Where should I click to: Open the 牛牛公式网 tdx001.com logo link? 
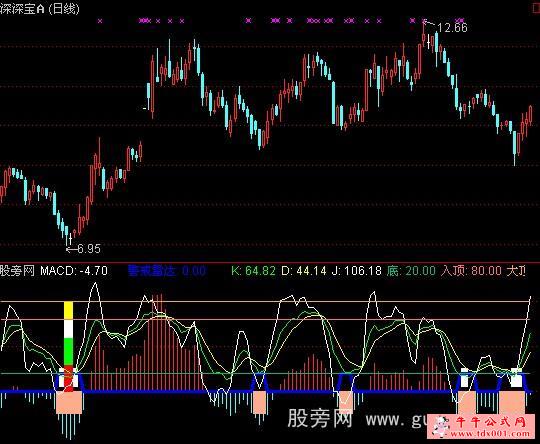coord(483,427)
